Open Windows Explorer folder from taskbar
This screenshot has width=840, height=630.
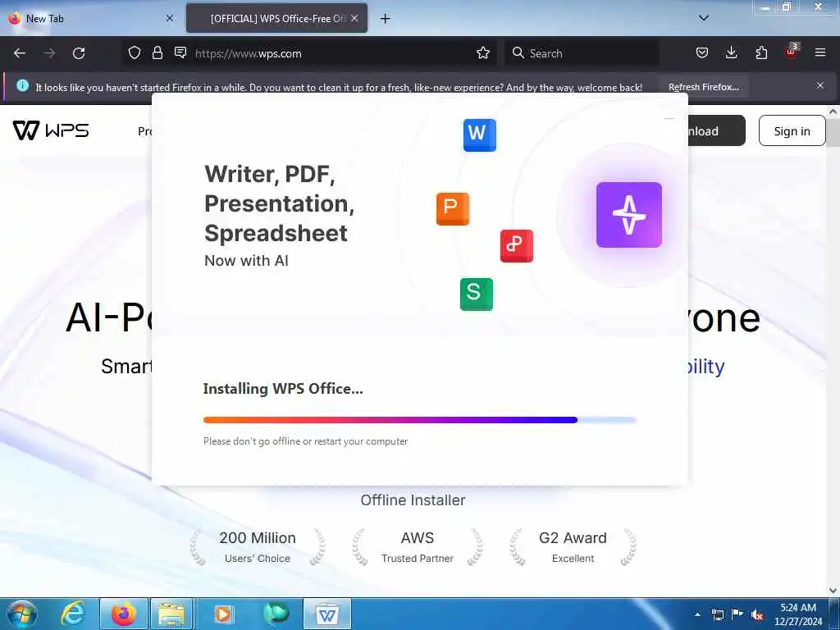(x=171, y=614)
